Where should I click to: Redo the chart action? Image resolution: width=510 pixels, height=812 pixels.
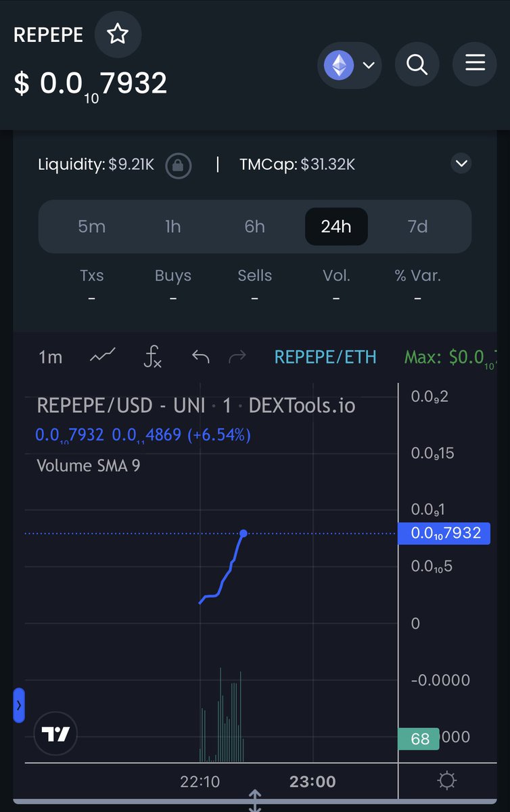[x=237, y=356]
